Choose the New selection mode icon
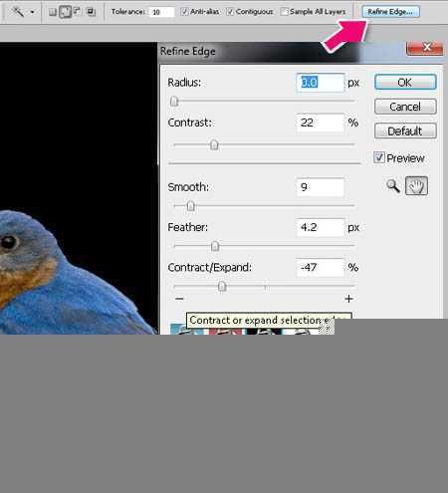Screen dimensions: 448x493 pyautogui.click(x=53, y=12)
